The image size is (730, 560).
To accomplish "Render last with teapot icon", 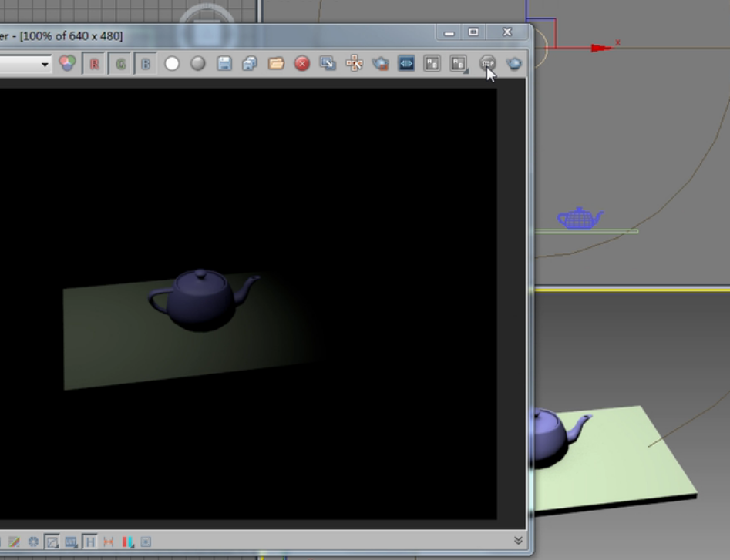I will (x=514, y=64).
